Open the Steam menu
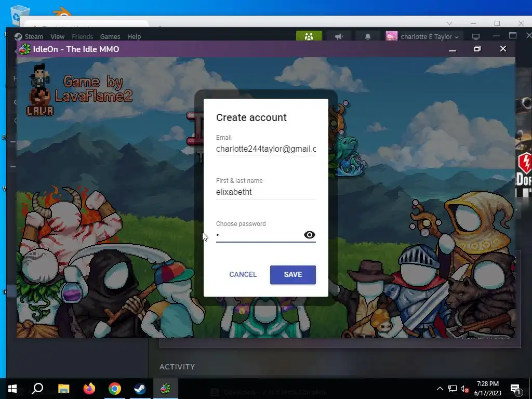Screen dimensions: 532x399 pos(34,37)
